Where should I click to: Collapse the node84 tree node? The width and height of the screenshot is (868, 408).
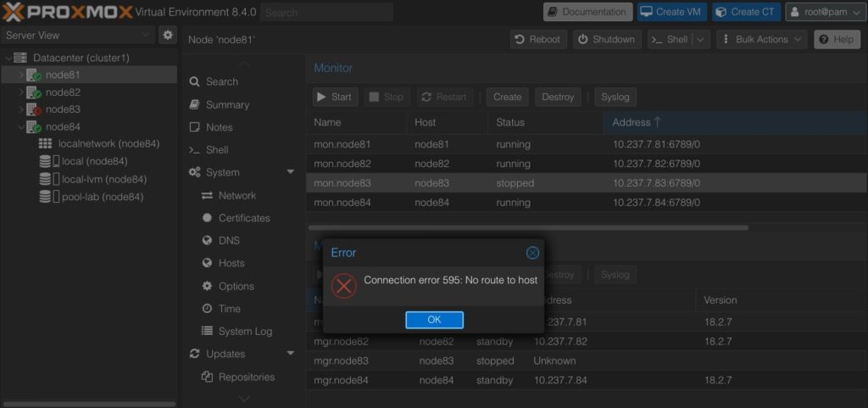coord(21,126)
